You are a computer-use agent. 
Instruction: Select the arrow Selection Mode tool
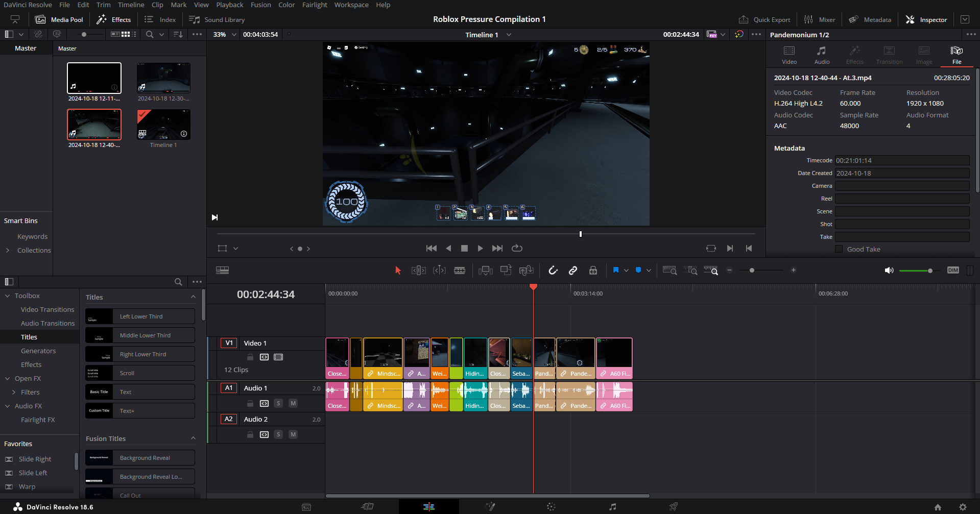(398, 271)
